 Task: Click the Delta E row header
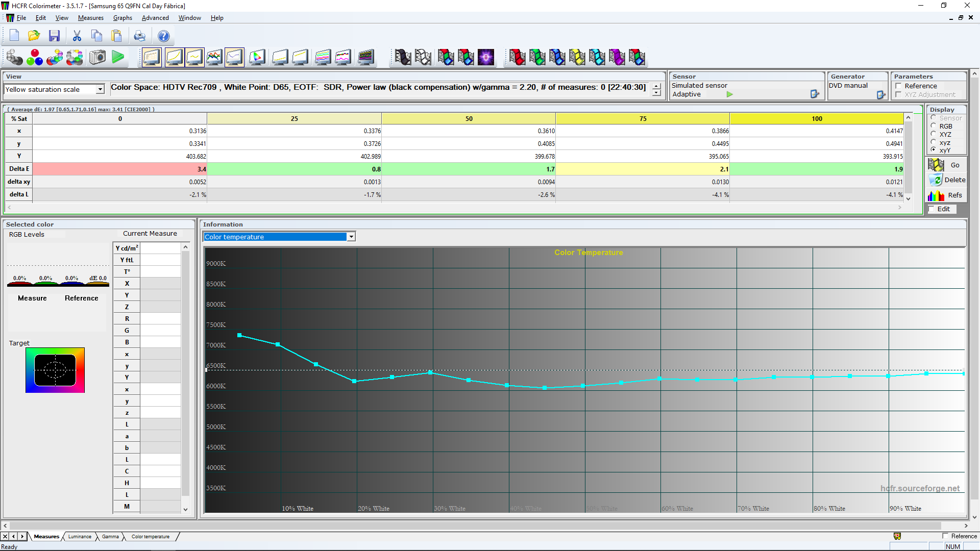(19, 169)
